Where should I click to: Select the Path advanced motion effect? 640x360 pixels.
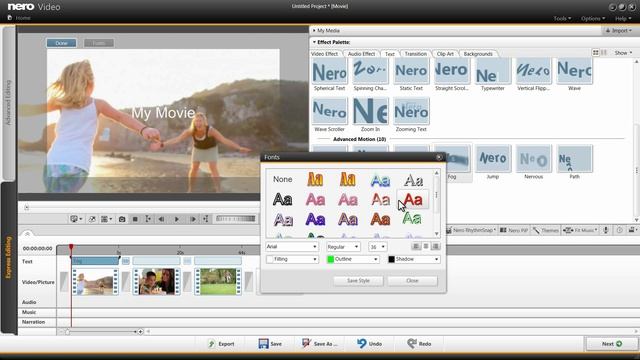coord(574,162)
